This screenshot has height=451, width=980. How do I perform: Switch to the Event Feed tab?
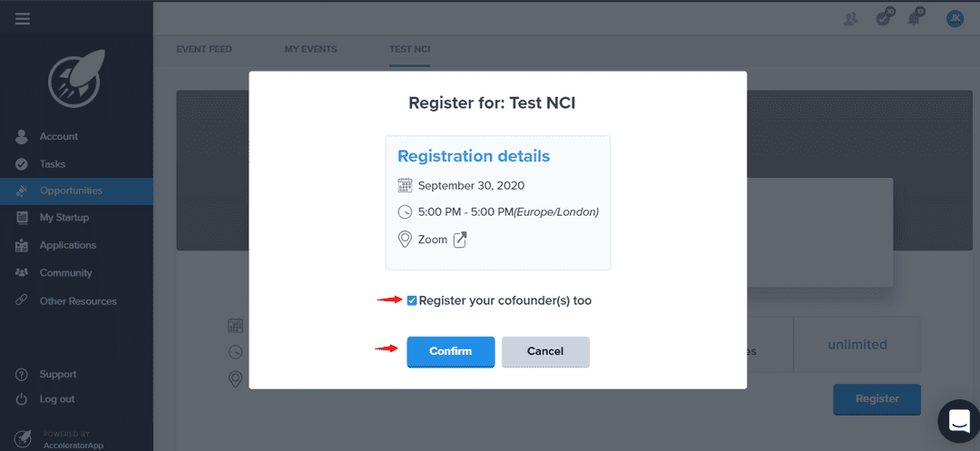[203, 49]
